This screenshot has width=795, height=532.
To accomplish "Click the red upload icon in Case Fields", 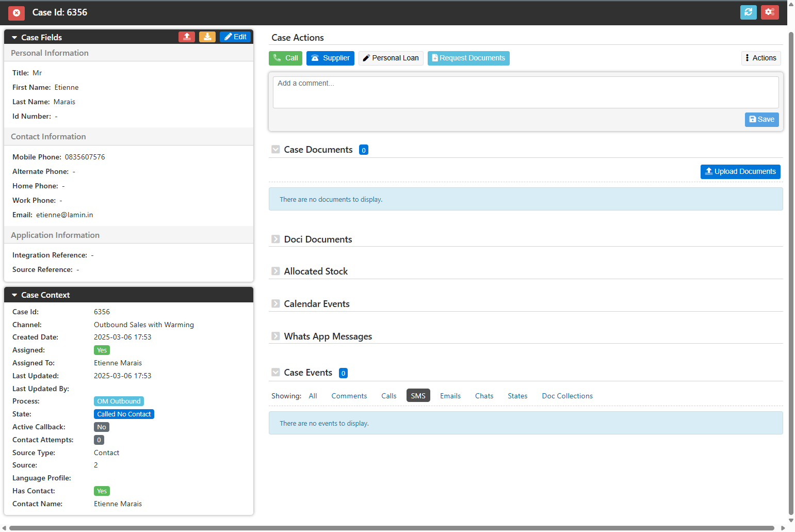I will click(x=187, y=37).
